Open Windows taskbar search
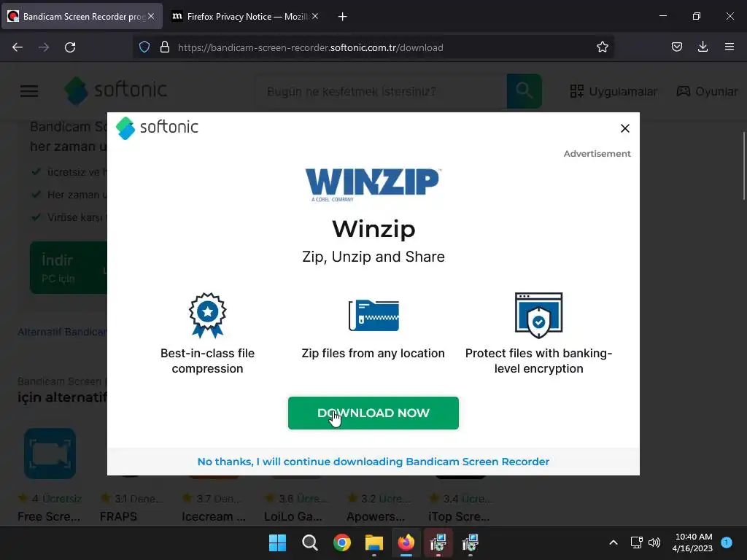The image size is (747, 560). (309, 542)
